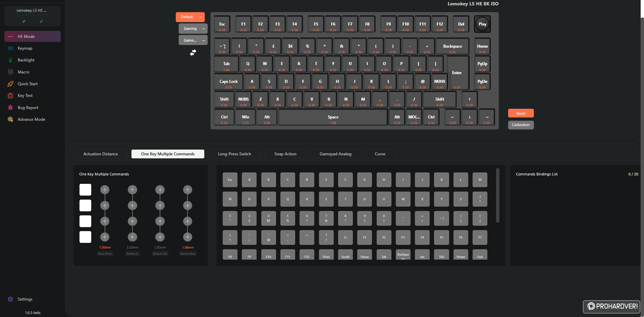
Task: Open the Keymap section
Action: coord(33,48)
